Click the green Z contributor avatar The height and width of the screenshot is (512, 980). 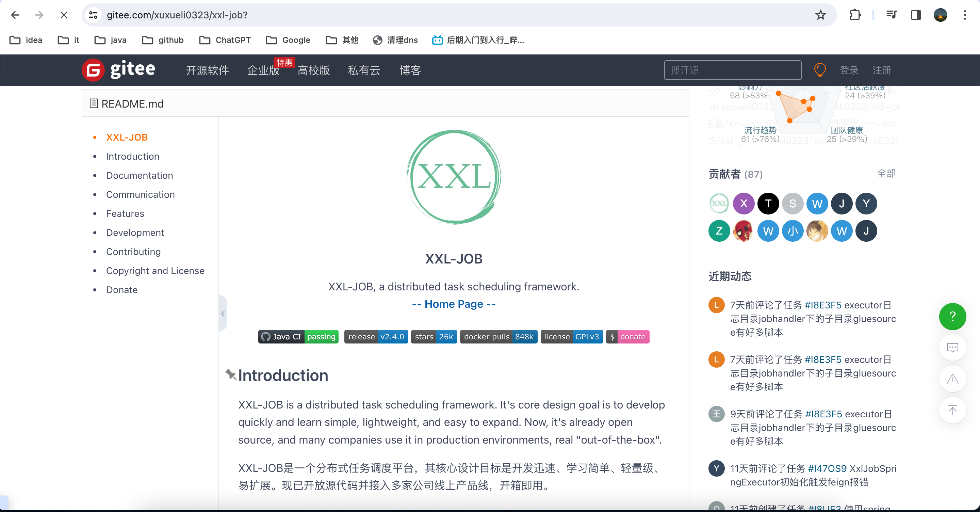(719, 231)
